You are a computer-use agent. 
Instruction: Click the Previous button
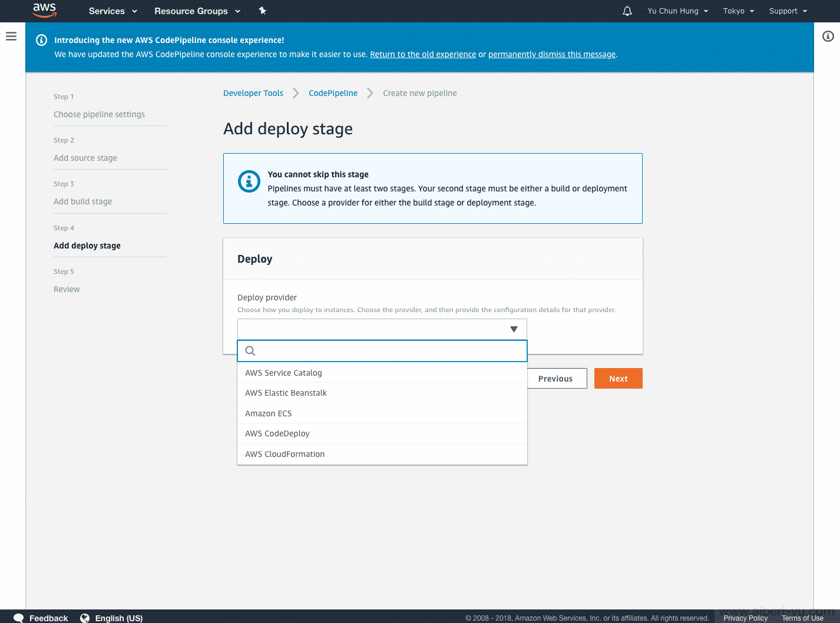555,379
